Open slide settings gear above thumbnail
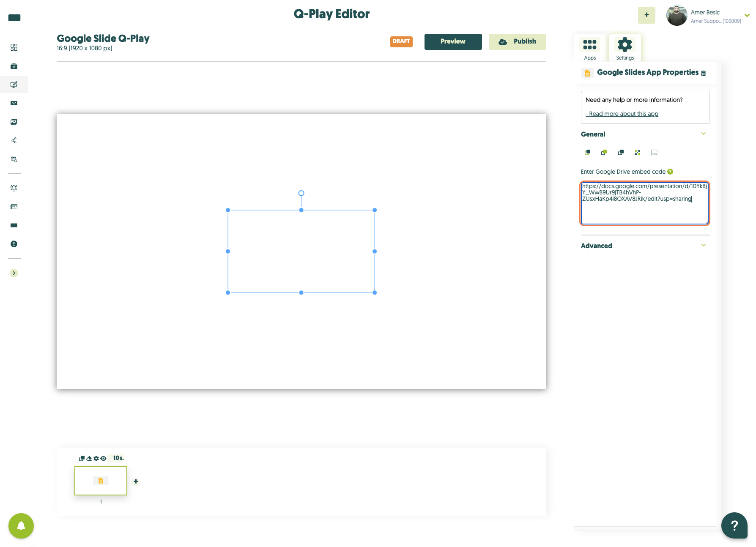The image size is (756, 547). 96,458
